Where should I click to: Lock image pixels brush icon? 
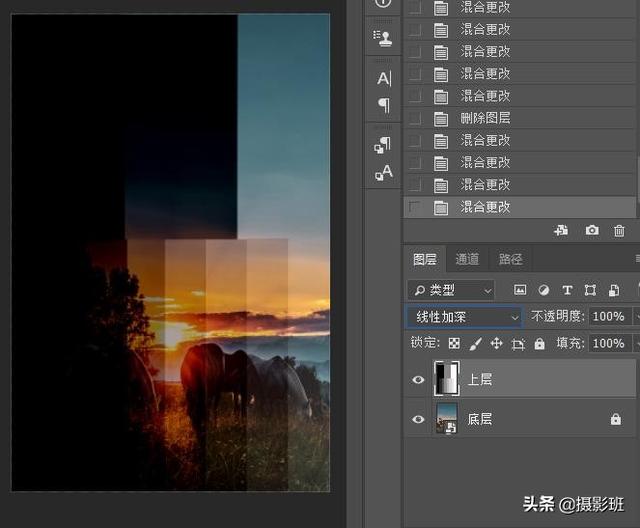(x=475, y=344)
